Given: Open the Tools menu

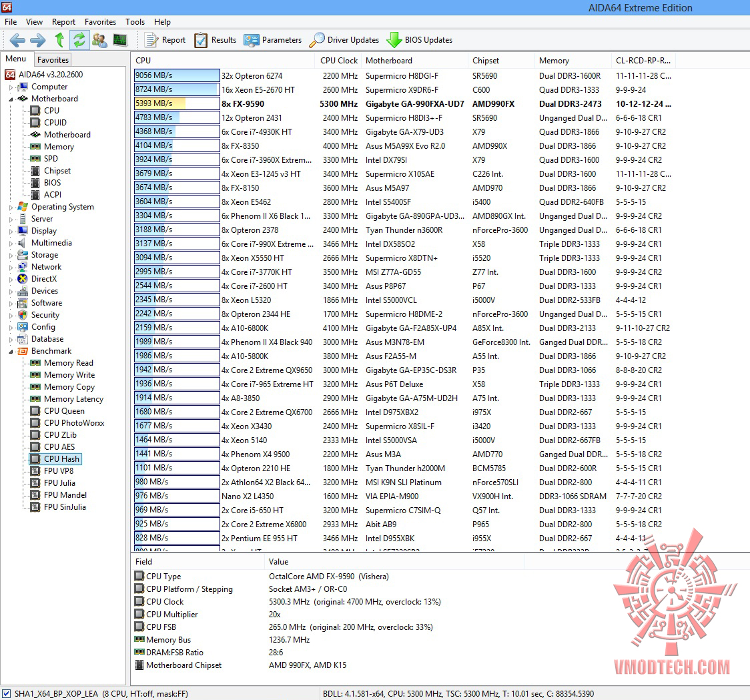Looking at the screenshot, I should pyautogui.click(x=135, y=22).
